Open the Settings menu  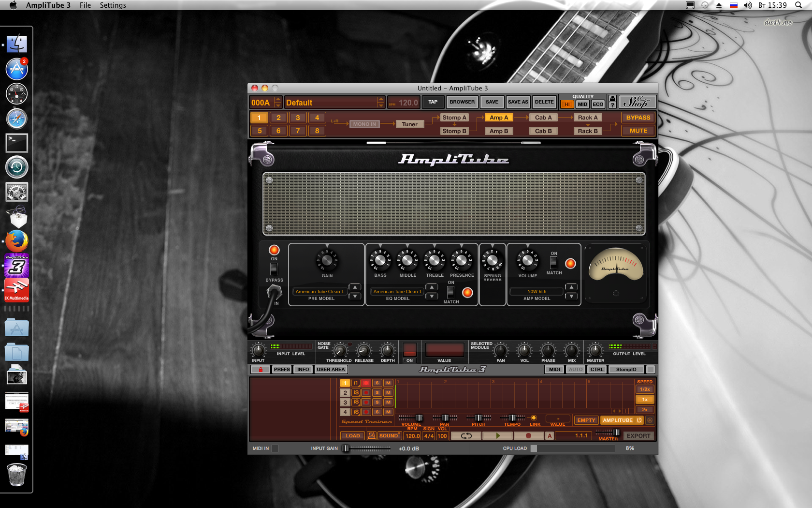113,5
